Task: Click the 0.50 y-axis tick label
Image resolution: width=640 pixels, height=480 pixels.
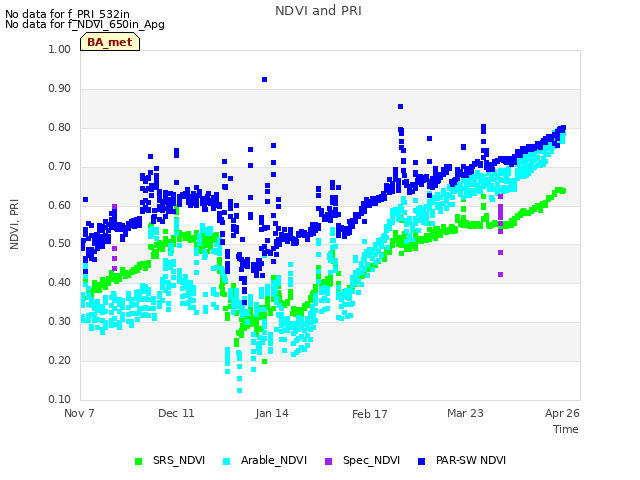Action: (60, 244)
